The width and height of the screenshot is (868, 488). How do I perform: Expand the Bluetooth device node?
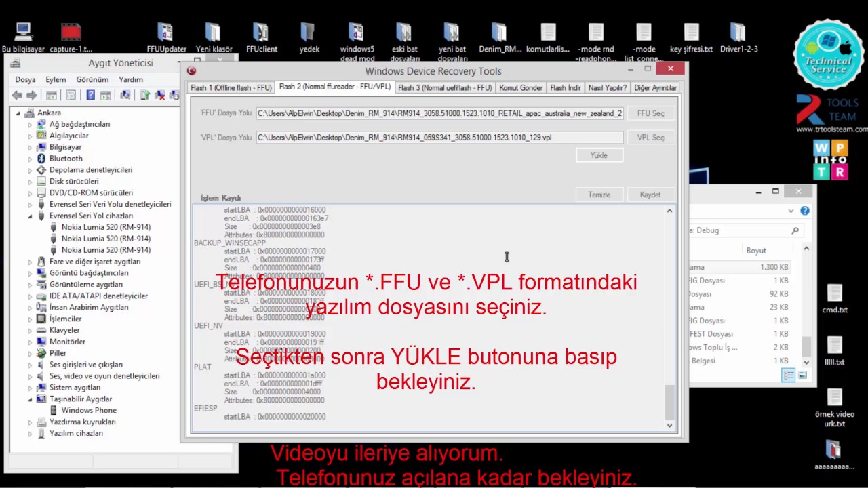pyautogui.click(x=30, y=159)
